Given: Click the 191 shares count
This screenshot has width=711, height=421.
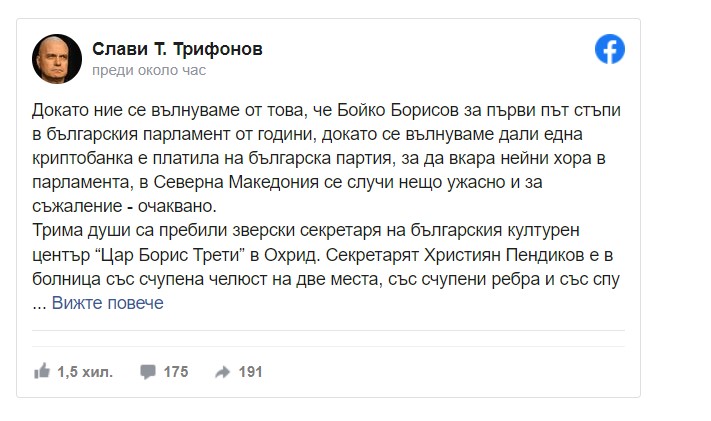Looking at the screenshot, I should pyautogui.click(x=250, y=371).
